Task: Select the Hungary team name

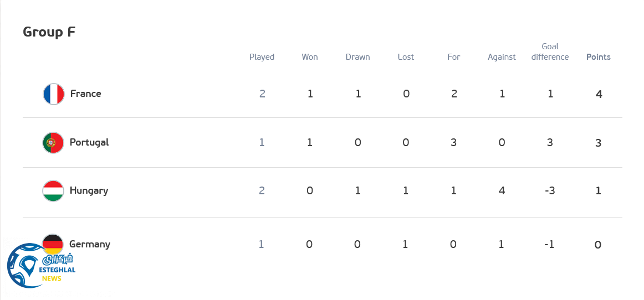Action: (89, 190)
